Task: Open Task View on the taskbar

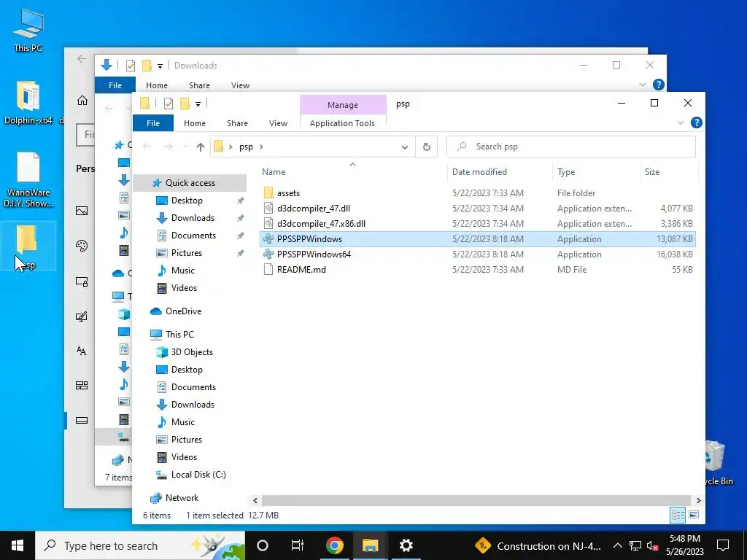Action: [x=298, y=545]
